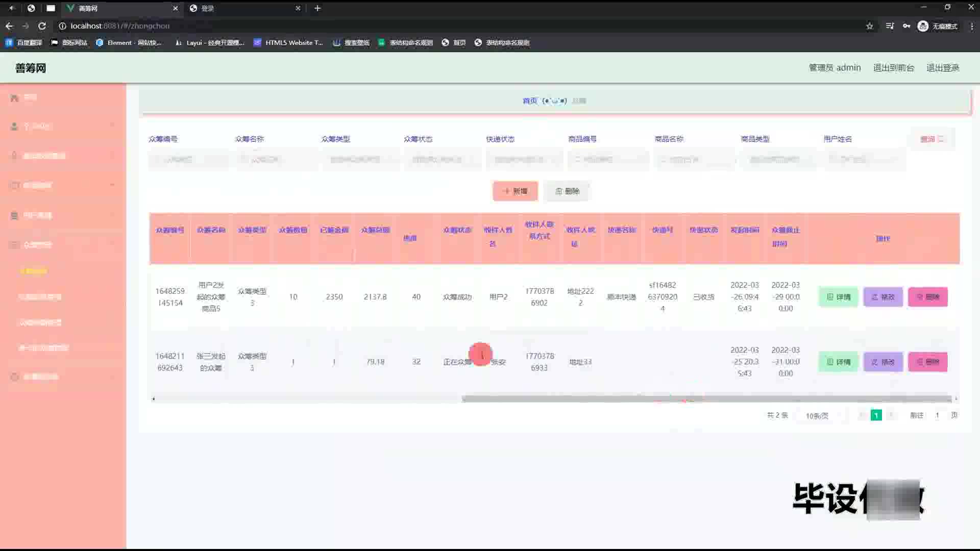980x551 pixels.
Task: Open details (详情) for 用户2 crowdfunding row
Action: [838, 297]
